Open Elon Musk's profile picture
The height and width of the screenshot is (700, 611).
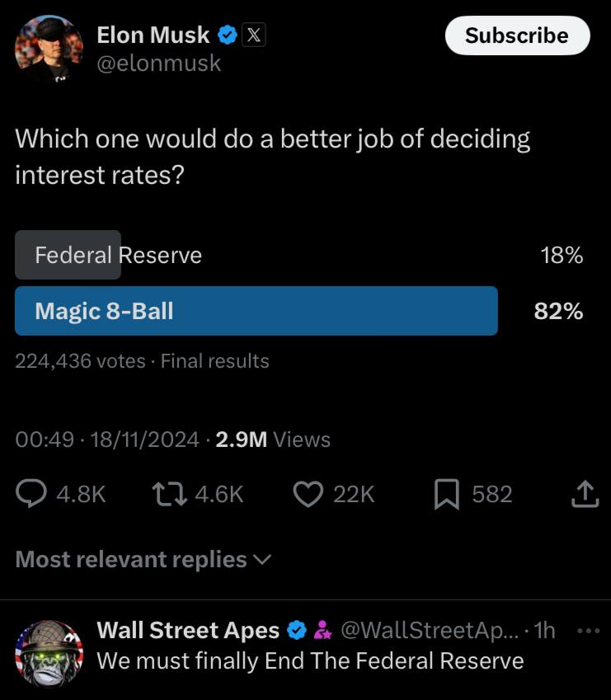[49, 49]
